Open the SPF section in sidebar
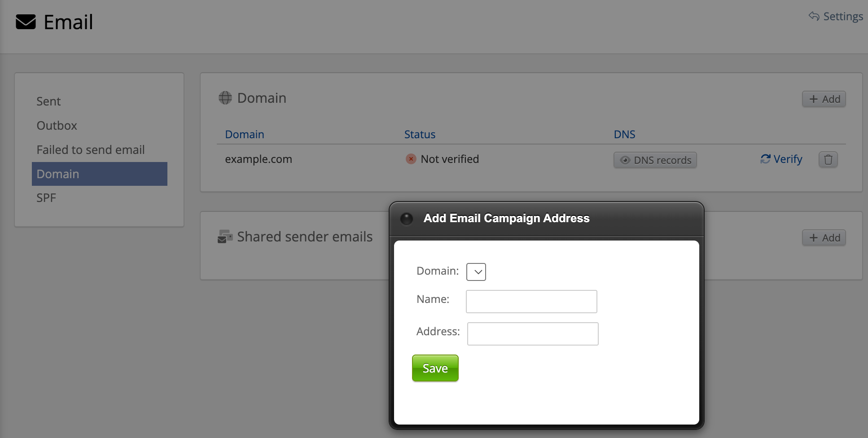The image size is (868, 438). pyautogui.click(x=46, y=198)
